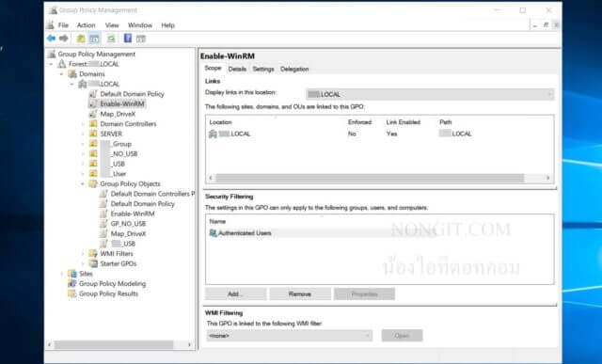Click the Forward arrow in the toolbar
Viewport: 602px width, 364px height.
click(x=64, y=39)
